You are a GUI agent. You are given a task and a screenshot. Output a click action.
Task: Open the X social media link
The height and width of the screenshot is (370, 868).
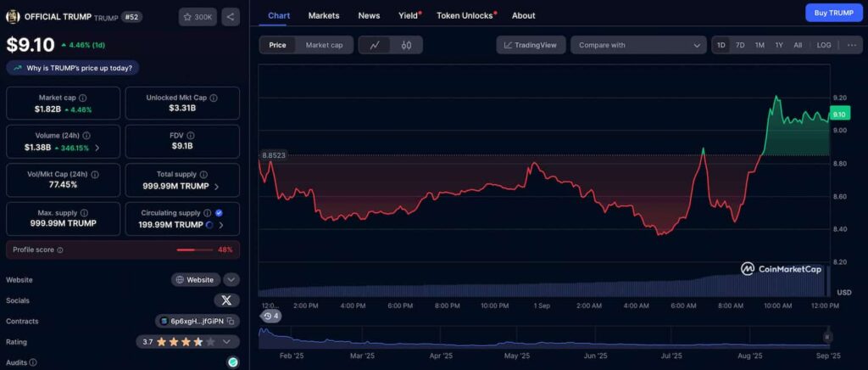226,300
